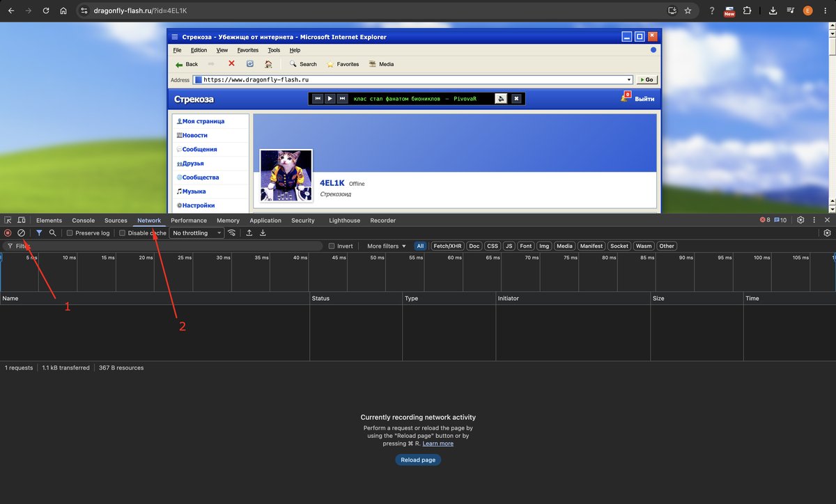Open the Tools menu in Internet Explorer
The width and height of the screenshot is (836, 504).
(x=274, y=50)
